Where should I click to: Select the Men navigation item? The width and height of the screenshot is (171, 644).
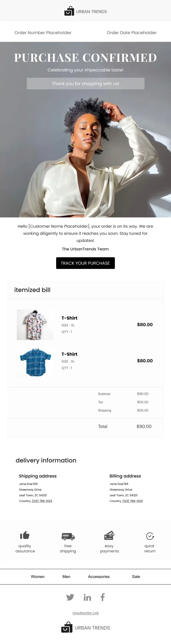pos(66,577)
